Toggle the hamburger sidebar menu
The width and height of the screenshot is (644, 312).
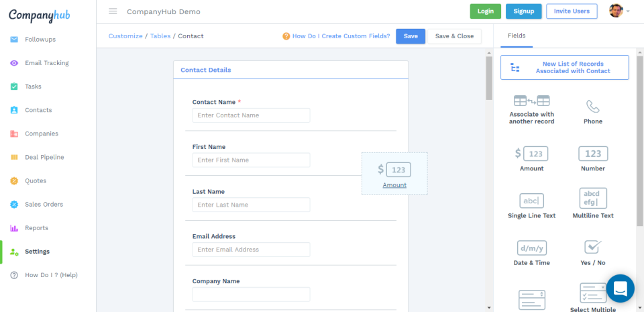[x=113, y=11]
